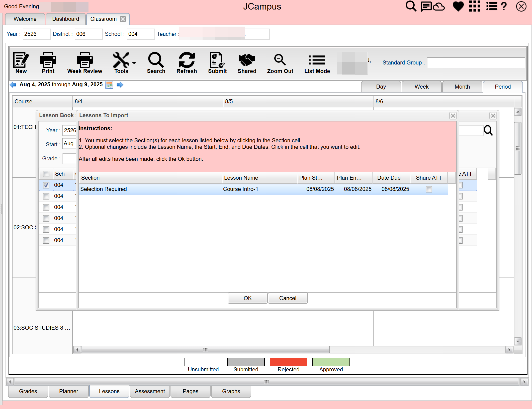
Task: Open the Standard Group field
Action: [x=476, y=63]
